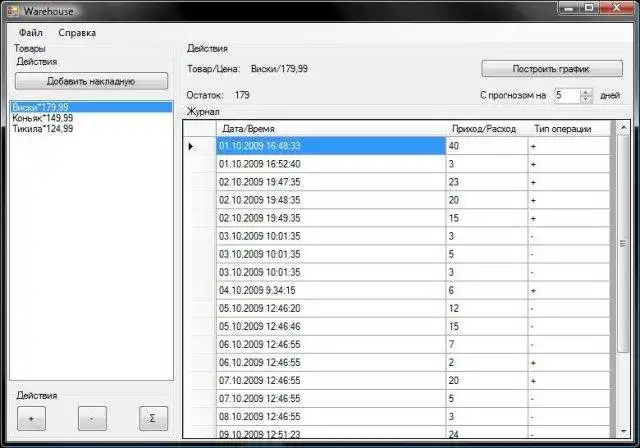Select the cell 05.10.2009 12:46:20

coord(331,308)
